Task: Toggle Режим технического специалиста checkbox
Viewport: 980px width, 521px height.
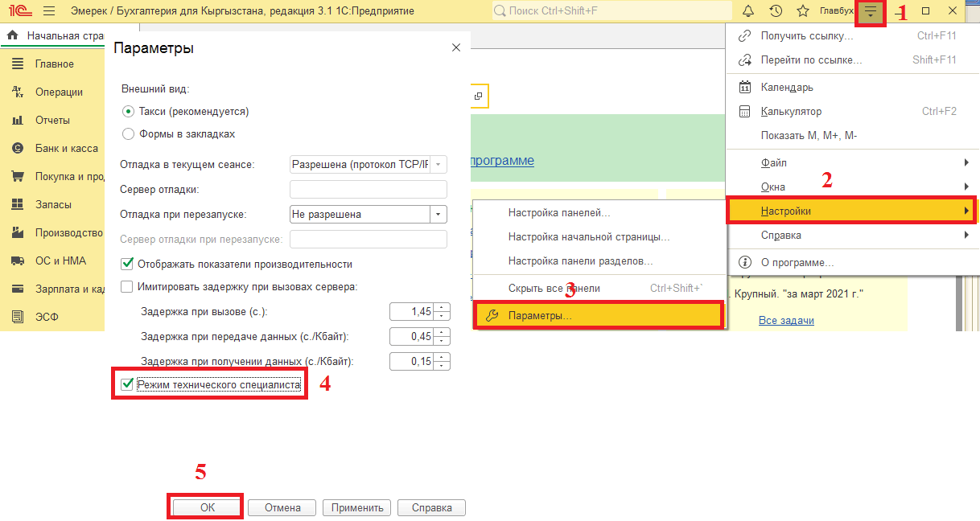Action: pyautogui.click(x=127, y=385)
